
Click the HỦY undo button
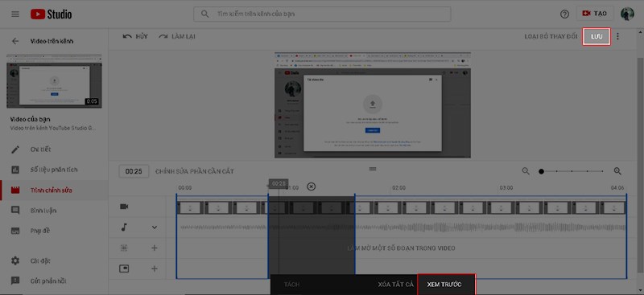pos(135,36)
